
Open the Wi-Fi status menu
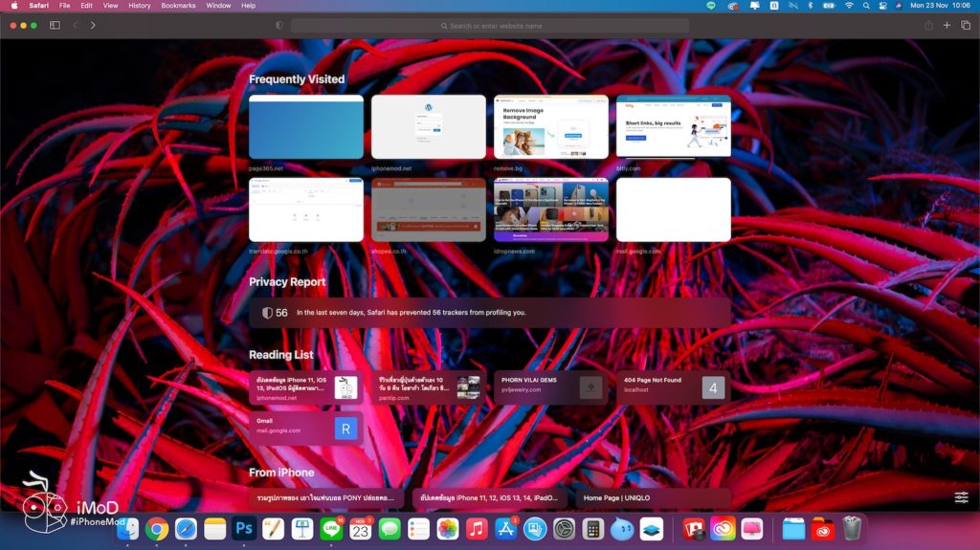[x=848, y=6]
